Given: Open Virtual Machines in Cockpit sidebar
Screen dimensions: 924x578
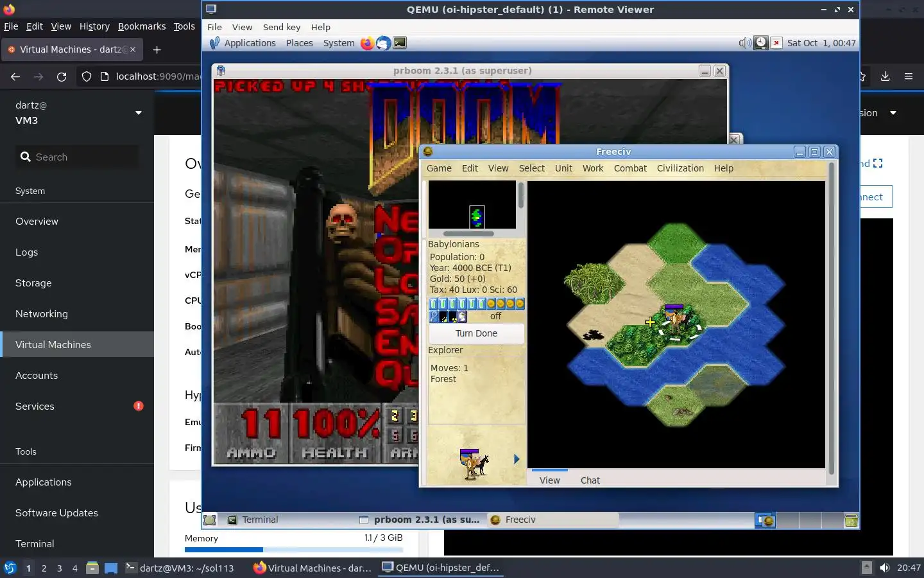Looking at the screenshot, I should (77, 344).
